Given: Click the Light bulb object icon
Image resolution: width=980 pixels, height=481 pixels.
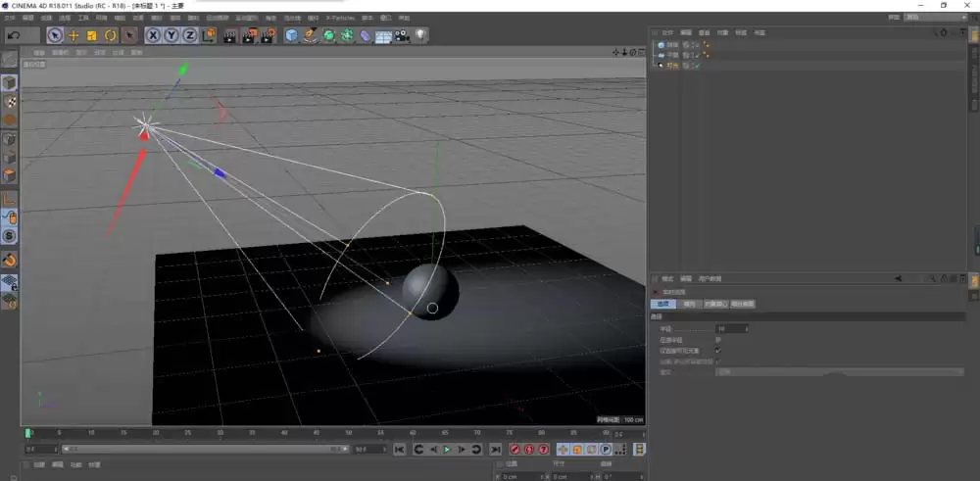Looking at the screenshot, I should [420, 35].
